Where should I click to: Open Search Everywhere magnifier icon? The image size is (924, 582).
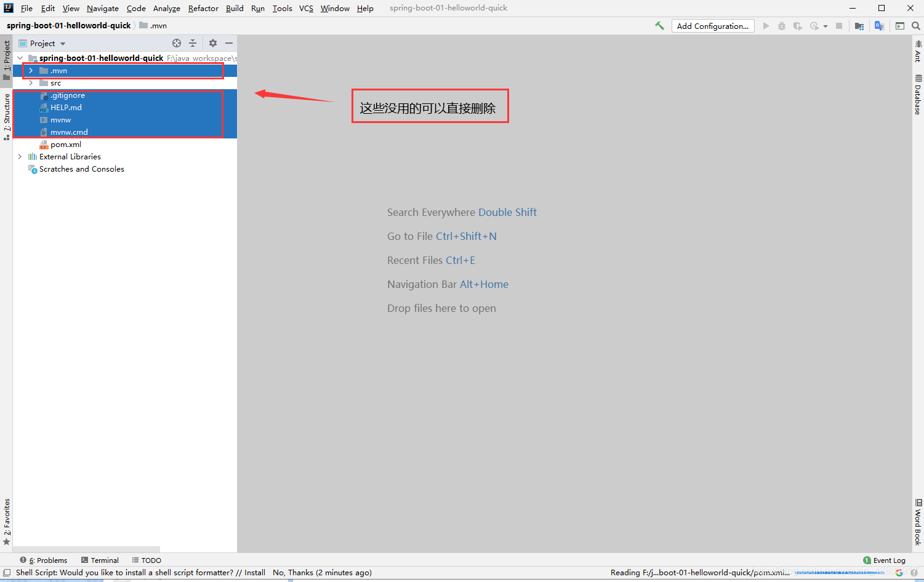(916, 26)
